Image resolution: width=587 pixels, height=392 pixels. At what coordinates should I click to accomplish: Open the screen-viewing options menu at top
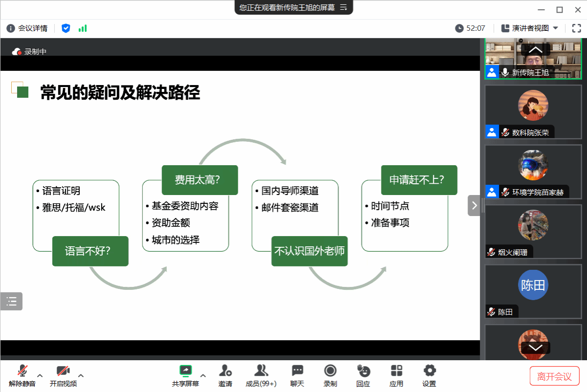coord(343,7)
